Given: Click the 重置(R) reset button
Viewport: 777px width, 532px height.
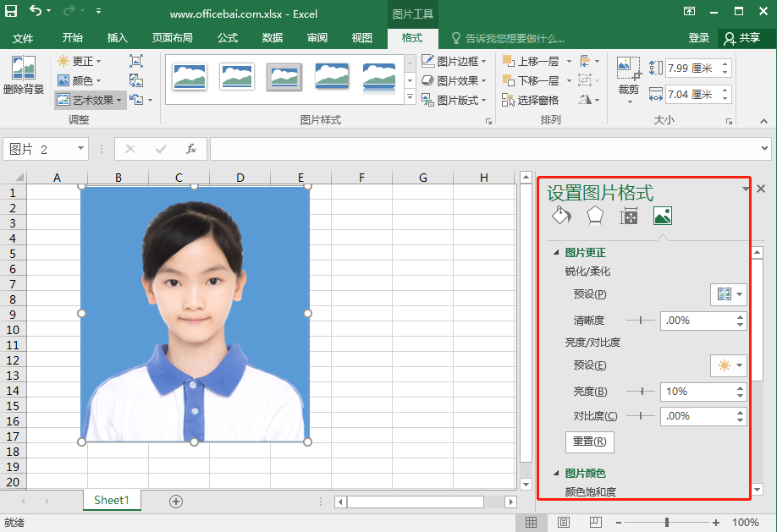Looking at the screenshot, I should click(x=589, y=442).
